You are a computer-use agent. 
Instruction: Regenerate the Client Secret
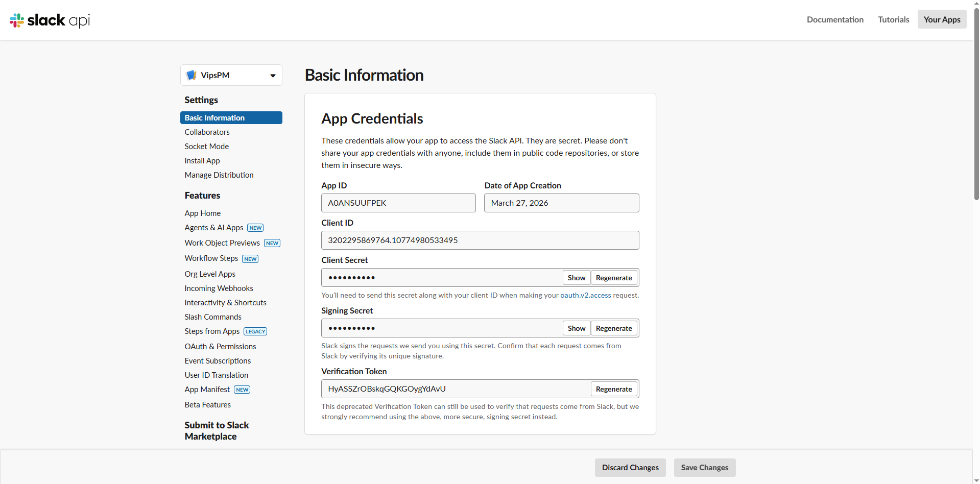613,278
